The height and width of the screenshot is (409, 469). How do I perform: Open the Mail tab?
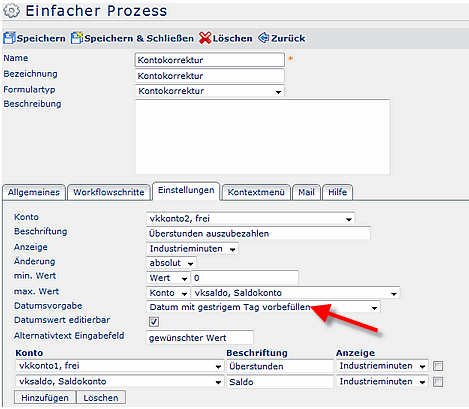306,192
